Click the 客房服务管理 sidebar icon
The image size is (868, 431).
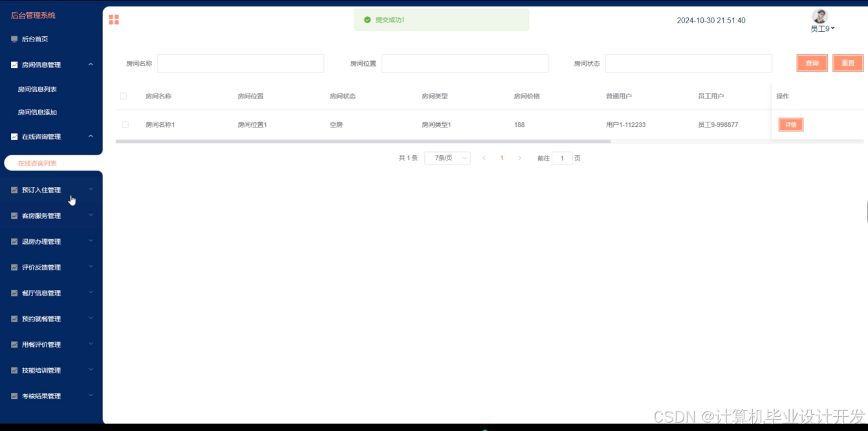[x=14, y=215]
